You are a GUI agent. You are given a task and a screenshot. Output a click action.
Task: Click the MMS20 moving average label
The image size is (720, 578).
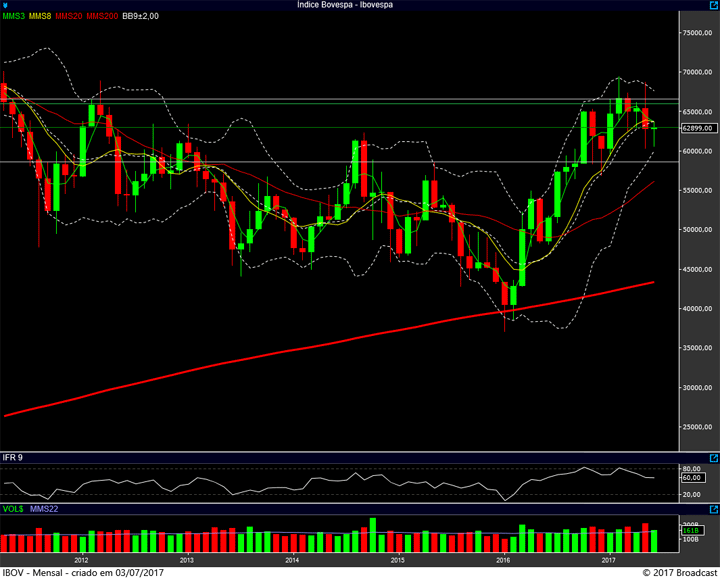click(x=72, y=16)
